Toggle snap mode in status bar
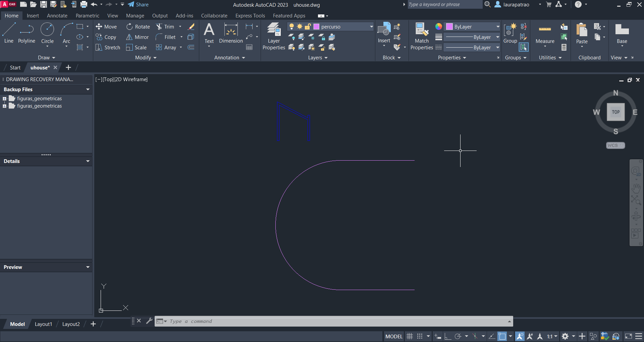The image size is (644, 342). point(420,336)
